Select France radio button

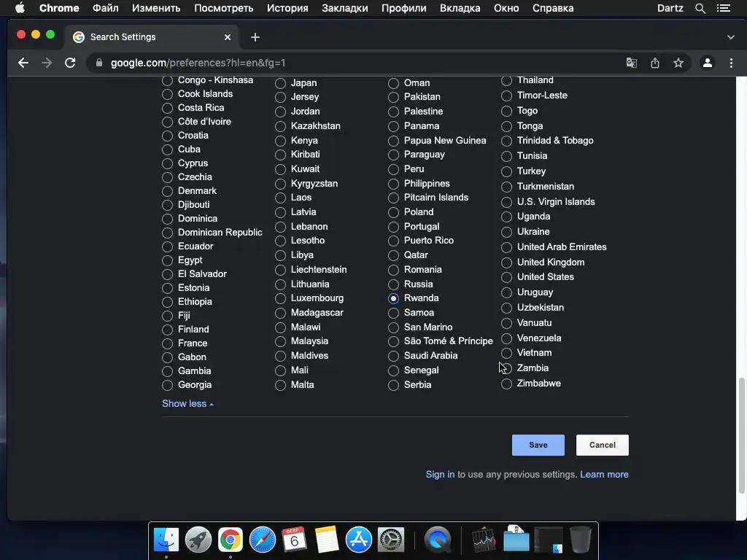pos(167,343)
